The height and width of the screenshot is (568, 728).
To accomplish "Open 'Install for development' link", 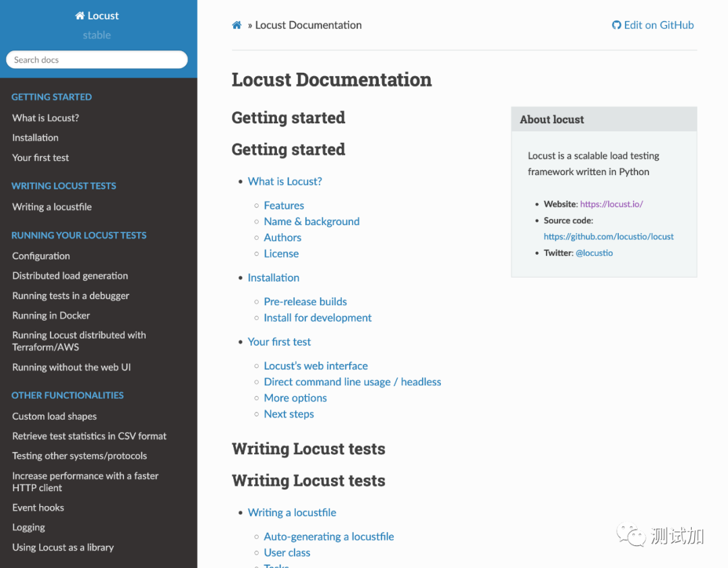I will pos(317,318).
